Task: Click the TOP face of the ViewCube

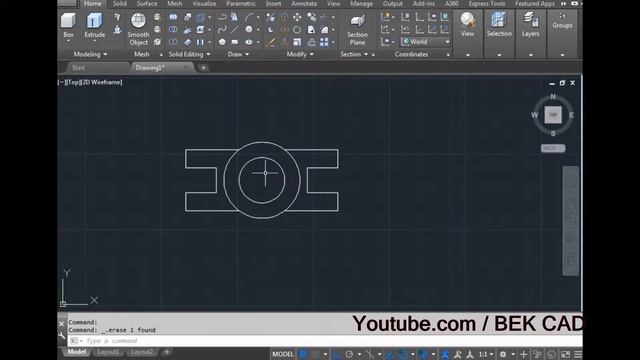Action: point(553,115)
